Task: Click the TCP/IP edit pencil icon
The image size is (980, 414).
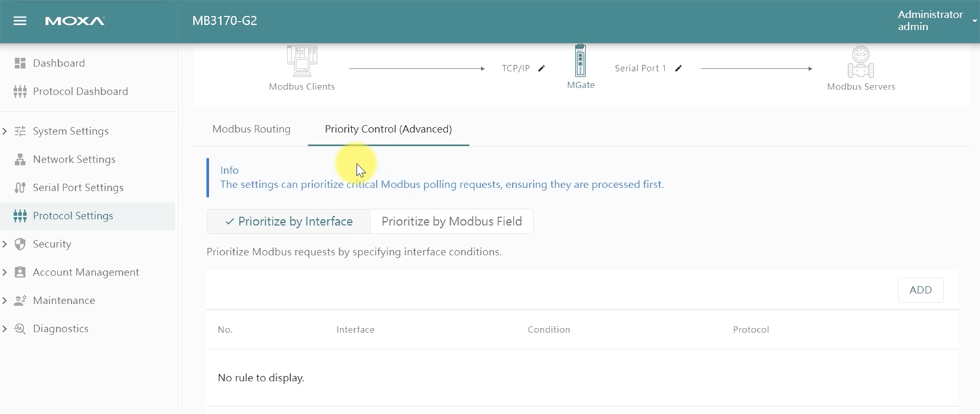Action: point(541,69)
